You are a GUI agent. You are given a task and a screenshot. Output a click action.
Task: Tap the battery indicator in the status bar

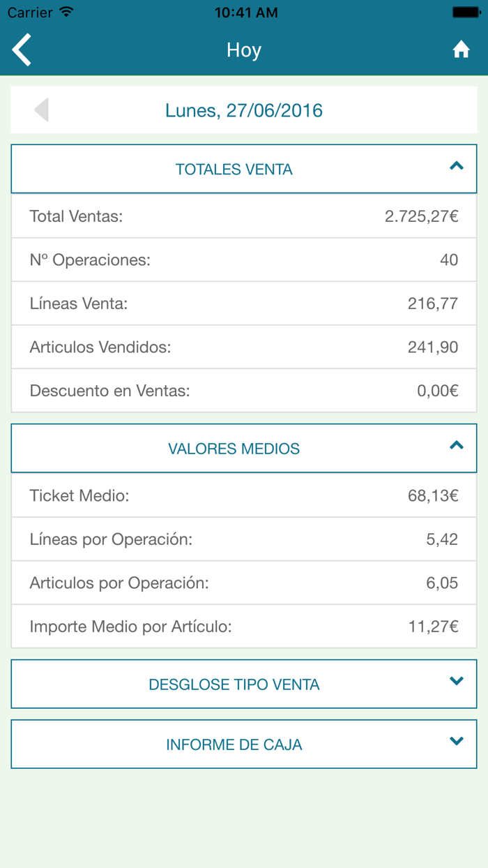[x=466, y=11]
